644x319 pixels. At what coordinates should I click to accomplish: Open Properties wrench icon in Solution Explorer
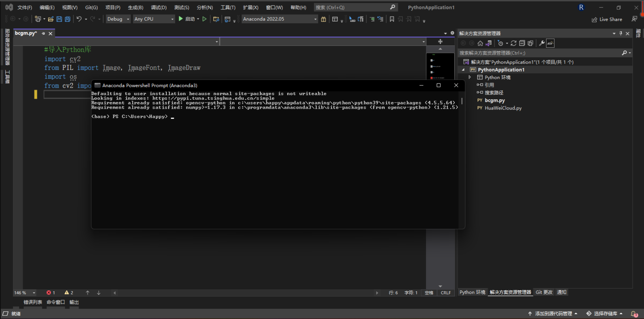542,43
